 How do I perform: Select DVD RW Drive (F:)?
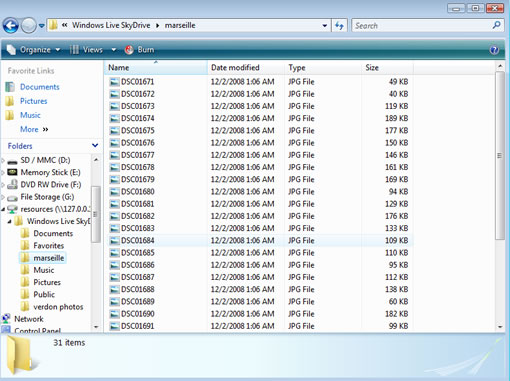51,185
